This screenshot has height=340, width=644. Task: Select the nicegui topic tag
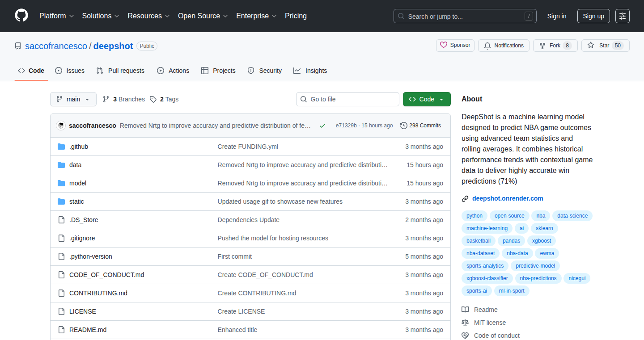click(x=577, y=278)
